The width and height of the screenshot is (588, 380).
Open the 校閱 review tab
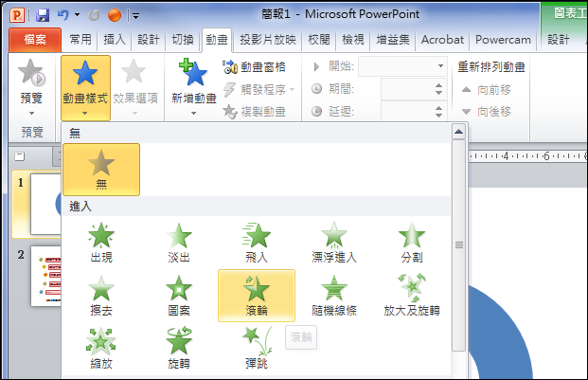point(319,40)
